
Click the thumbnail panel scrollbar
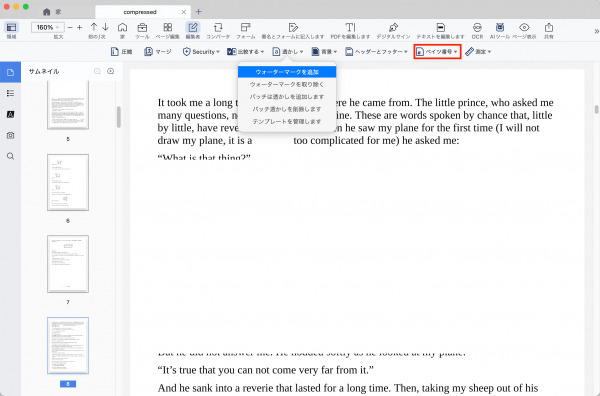click(x=119, y=117)
